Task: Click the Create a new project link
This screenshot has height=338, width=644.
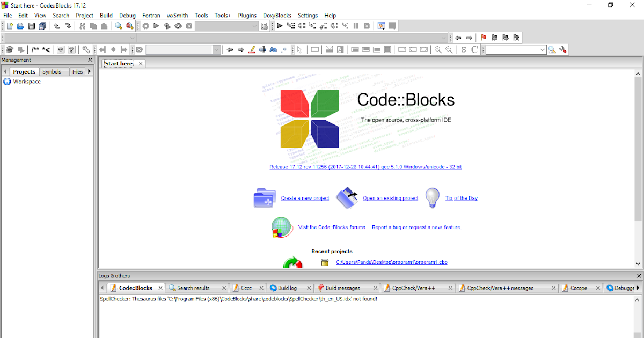Action: coord(305,198)
